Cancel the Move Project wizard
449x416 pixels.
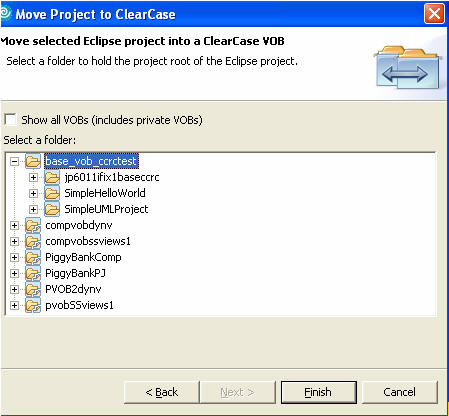pyautogui.click(x=399, y=392)
